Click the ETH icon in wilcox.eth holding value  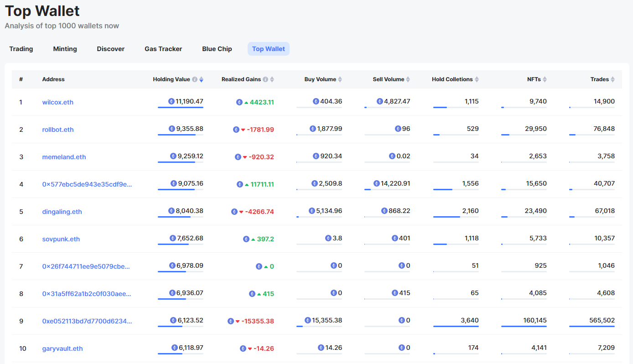(171, 101)
